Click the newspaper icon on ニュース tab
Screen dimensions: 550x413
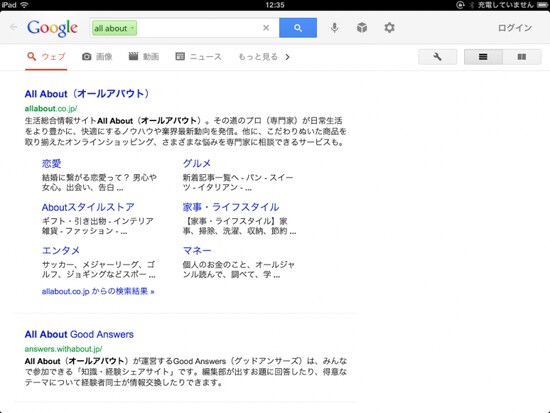click(x=180, y=56)
